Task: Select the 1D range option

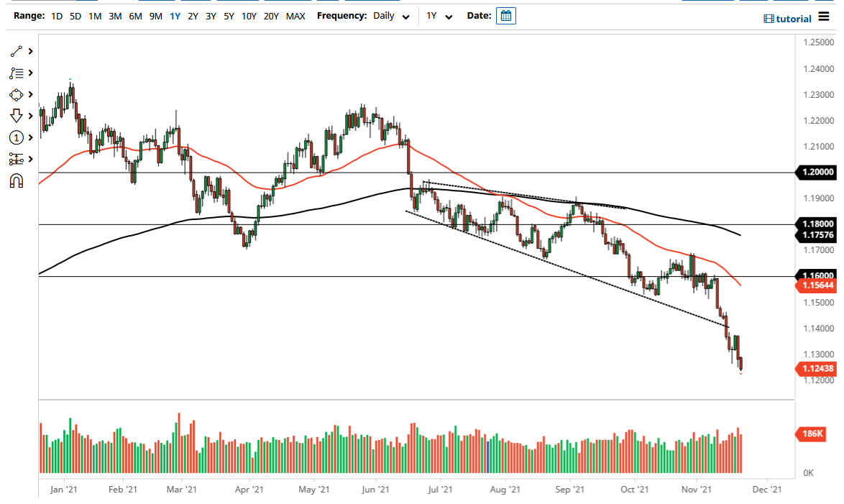Action: tap(55, 15)
